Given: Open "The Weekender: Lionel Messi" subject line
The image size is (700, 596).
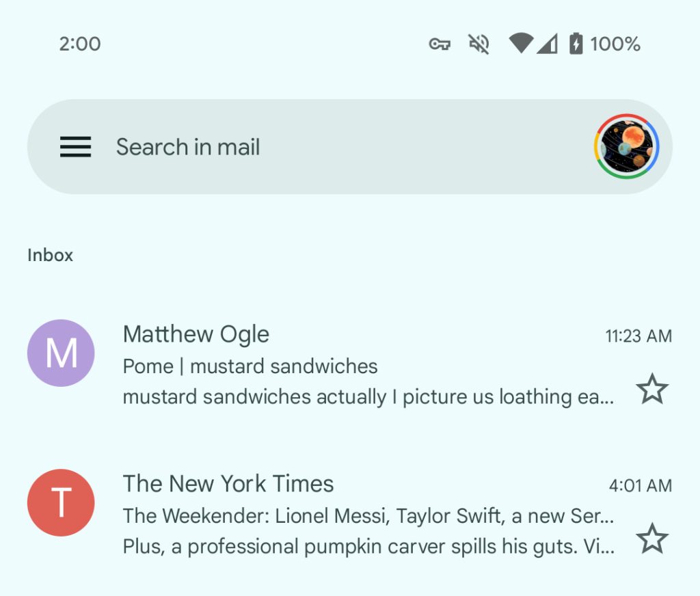Looking at the screenshot, I should pos(368,516).
